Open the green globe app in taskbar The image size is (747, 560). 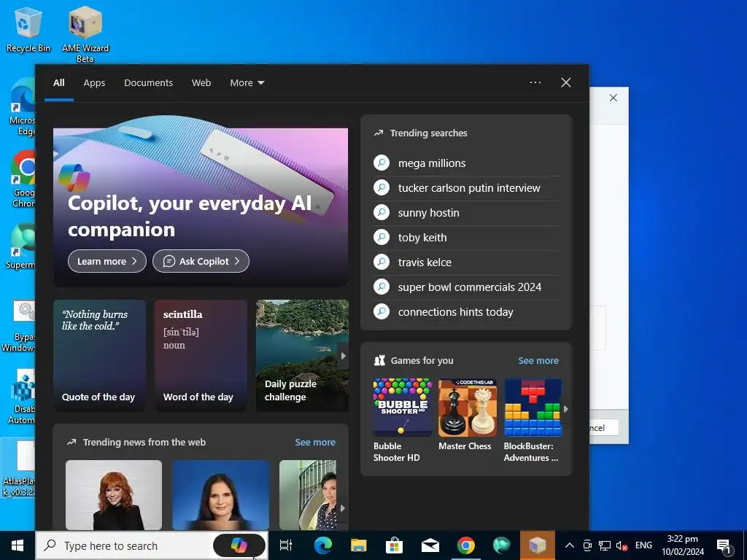click(x=501, y=545)
